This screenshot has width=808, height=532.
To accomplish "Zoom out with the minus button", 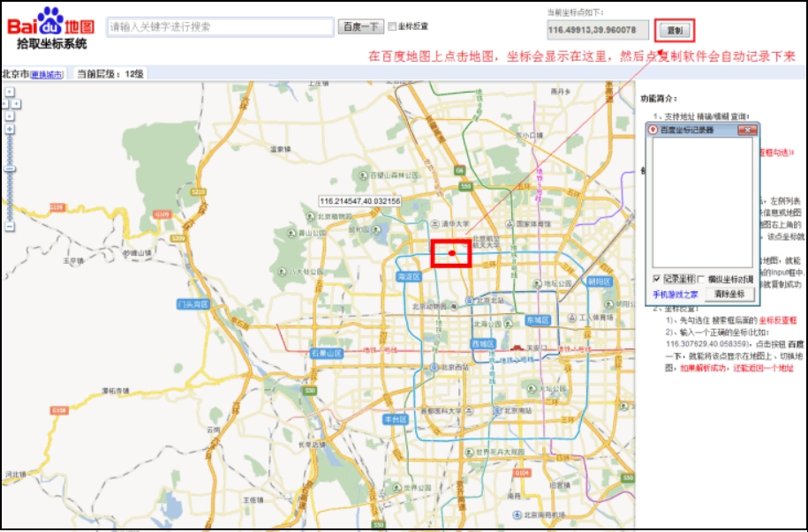I will pyautogui.click(x=10, y=226).
